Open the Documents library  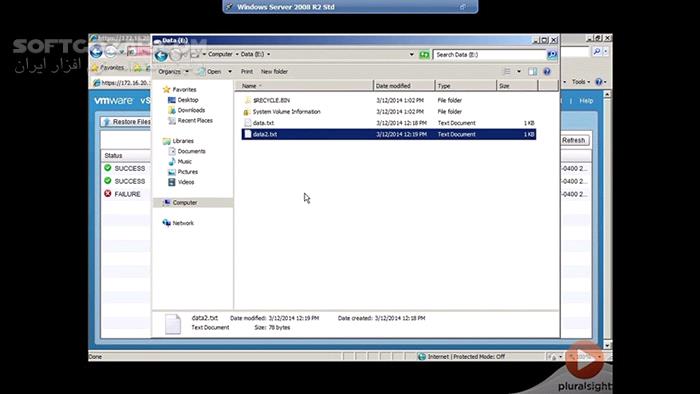point(187,151)
